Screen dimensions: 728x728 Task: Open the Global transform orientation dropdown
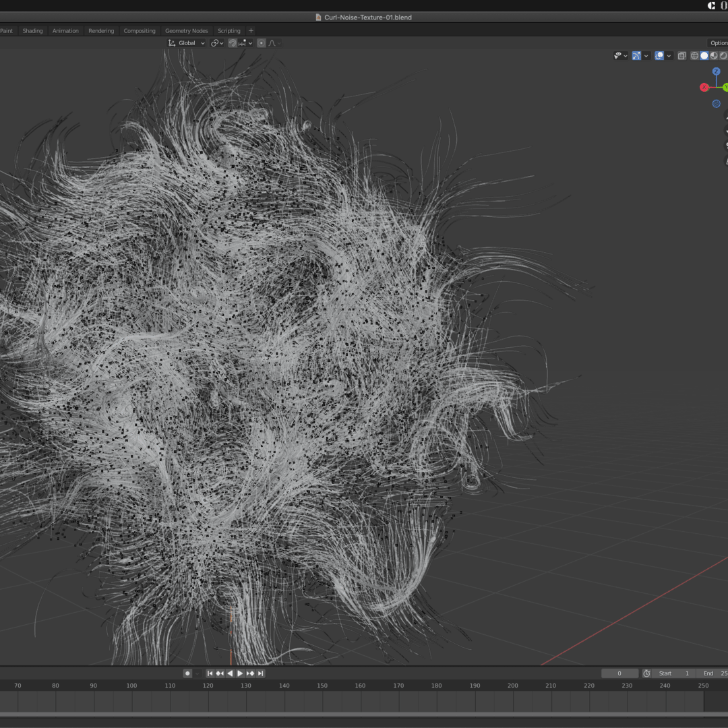coord(187,43)
